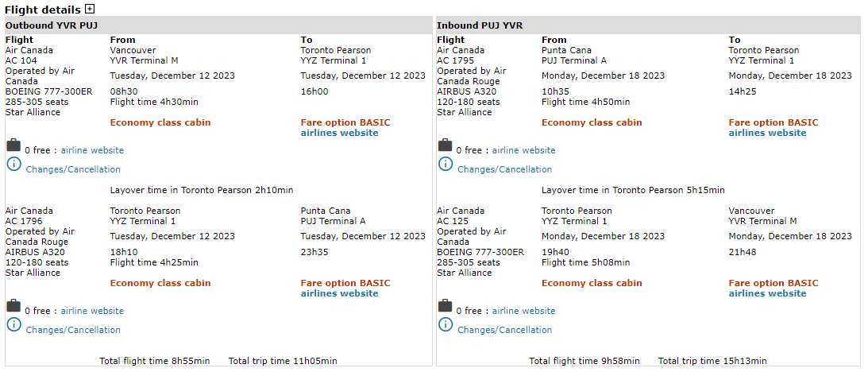
Task: Expand the Flight details plus icon
Action: tap(90, 10)
